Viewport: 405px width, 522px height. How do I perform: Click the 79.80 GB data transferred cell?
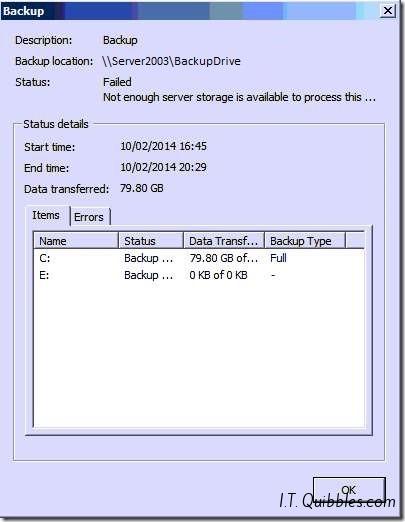[223, 258]
